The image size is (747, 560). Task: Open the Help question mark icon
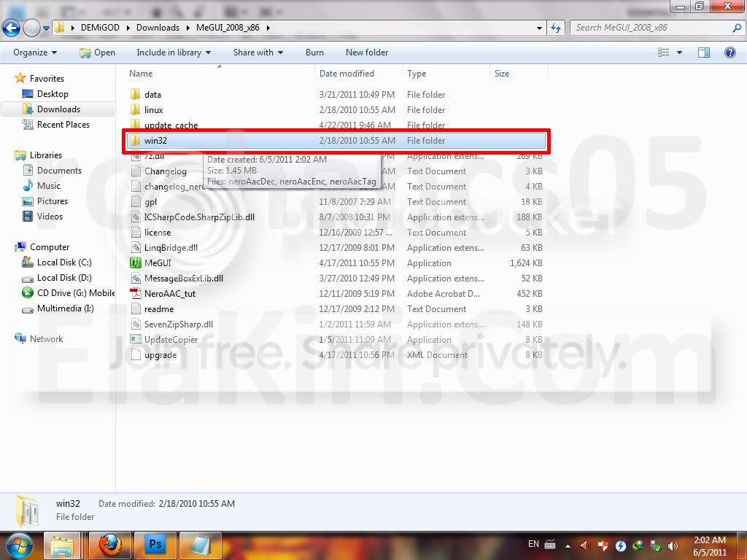(x=729, y=52)
